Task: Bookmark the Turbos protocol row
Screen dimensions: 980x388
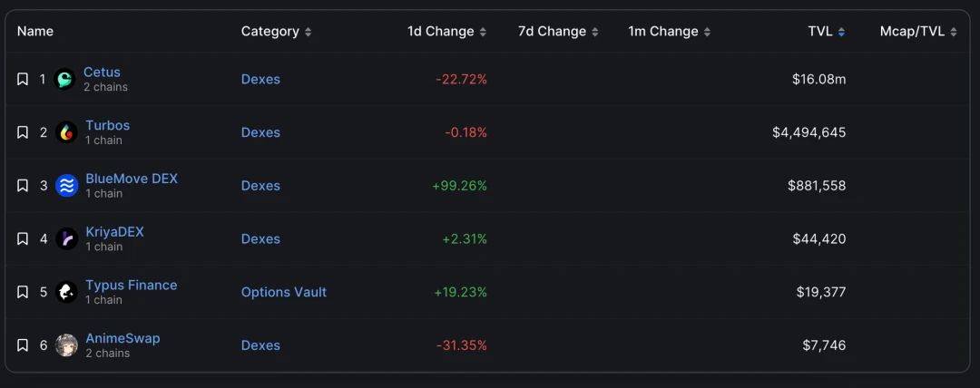Action: point(23,132)
